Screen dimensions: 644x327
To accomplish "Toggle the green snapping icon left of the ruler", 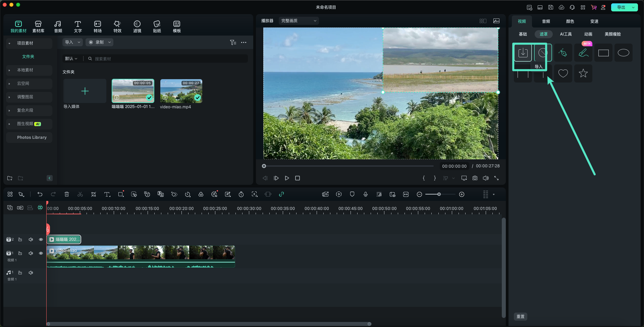I will pos(40,208).
